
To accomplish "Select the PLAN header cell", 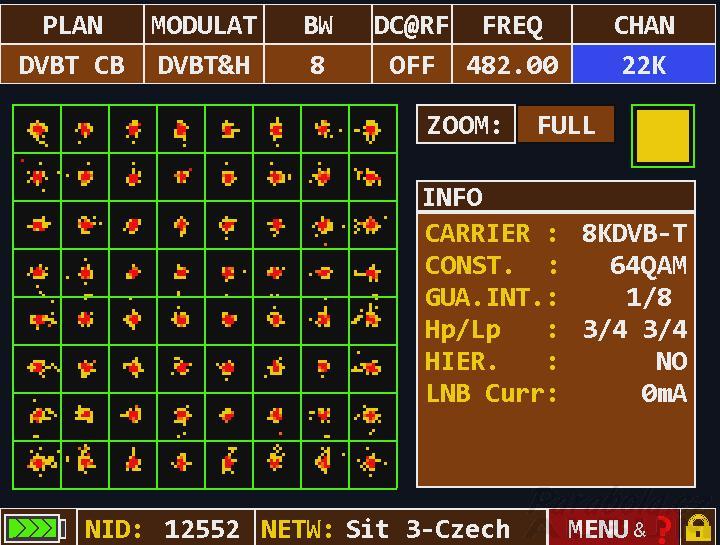I will click(x=72, y=25).
